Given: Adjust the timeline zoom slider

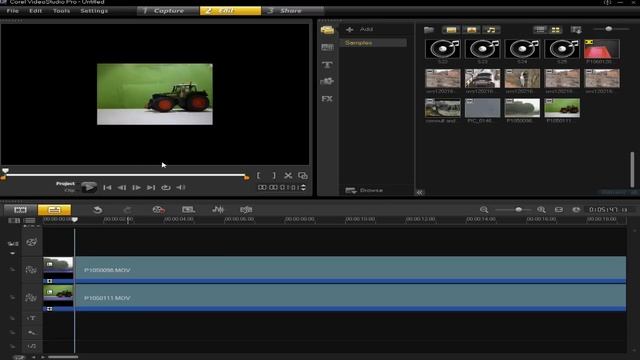Looking at the screenshot, I should pos(518,210).
